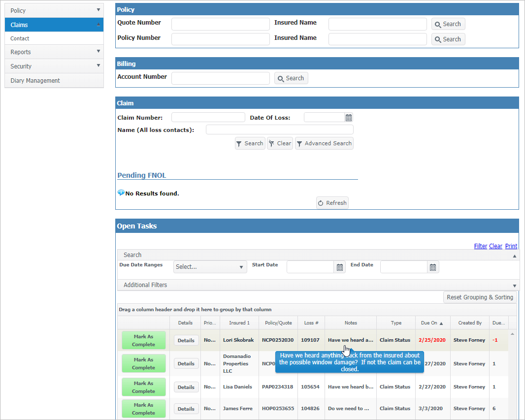Screen dimensions: 525x420
Task: Click Reset Grouping & Sorting button
Action: tap(480, 297)
